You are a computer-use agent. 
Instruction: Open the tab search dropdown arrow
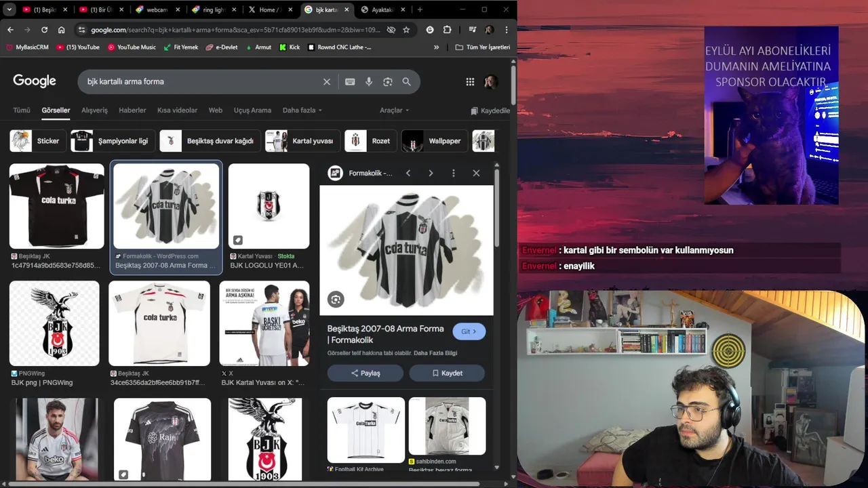coord(9,9)
